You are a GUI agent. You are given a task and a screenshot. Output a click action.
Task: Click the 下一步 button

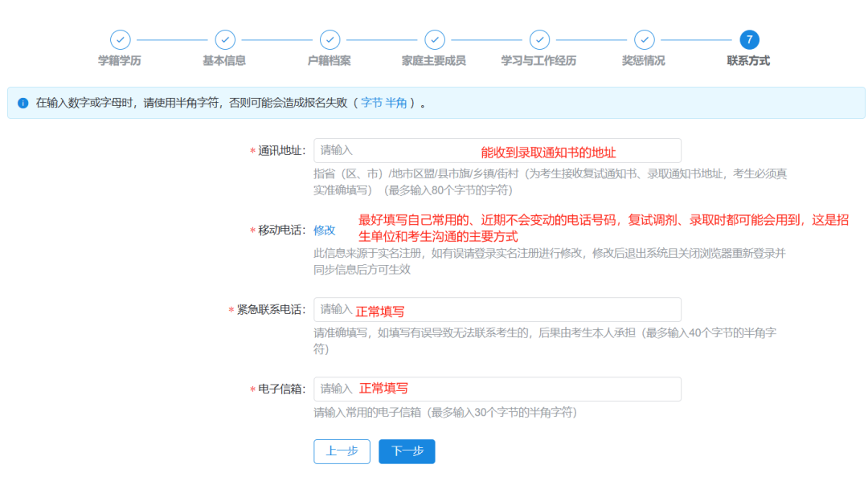[407, 451]
